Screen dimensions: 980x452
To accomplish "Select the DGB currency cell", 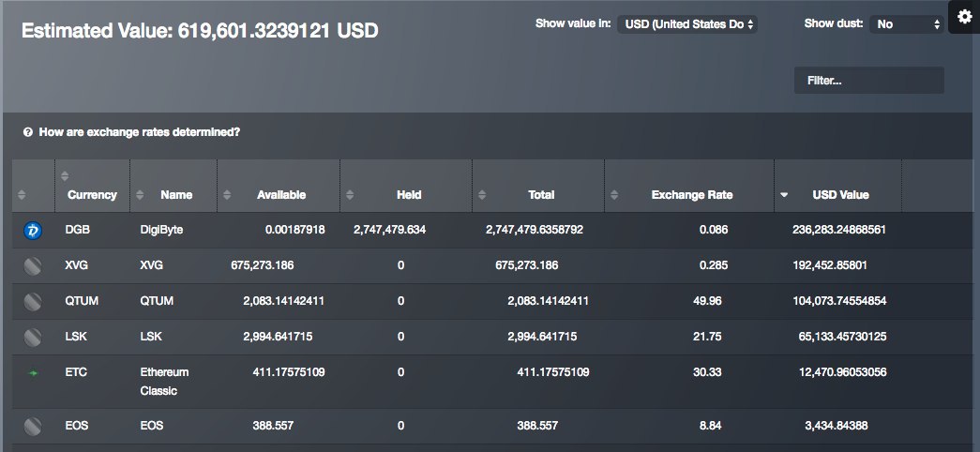I will 78,230.
